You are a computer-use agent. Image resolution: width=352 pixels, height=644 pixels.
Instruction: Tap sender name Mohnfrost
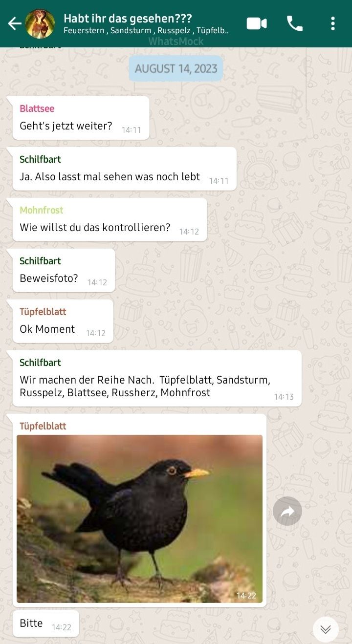tap(42, 210)
